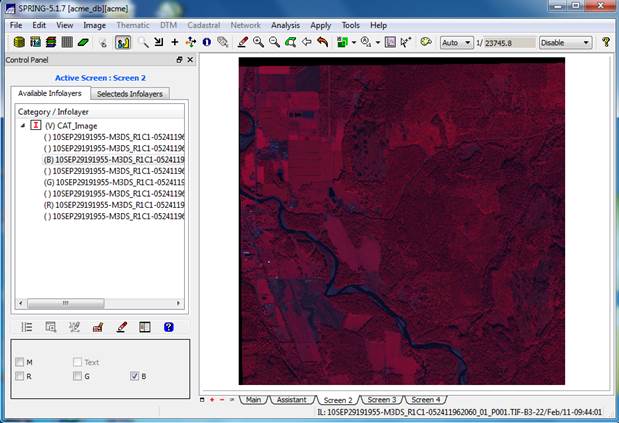The width and height of the screenshot is (619, 423).
Task: Open the database cylinder icon in toolbar
Action: click(19, 42)
